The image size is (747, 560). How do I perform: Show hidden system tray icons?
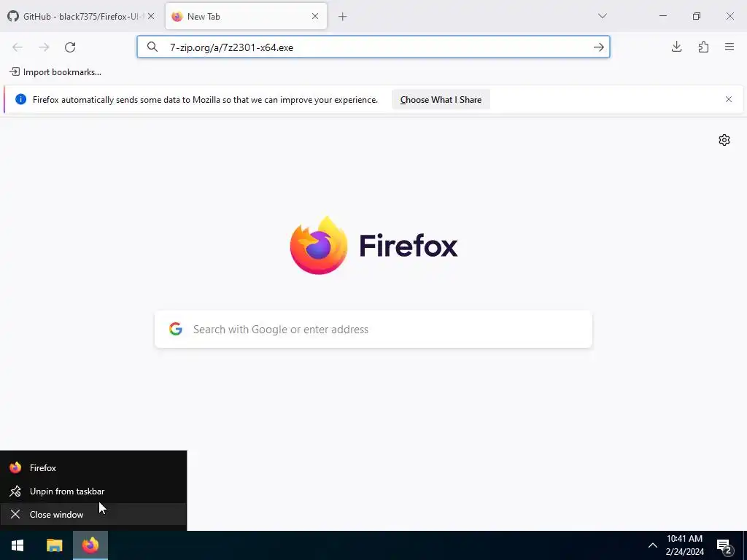point(653,545)
